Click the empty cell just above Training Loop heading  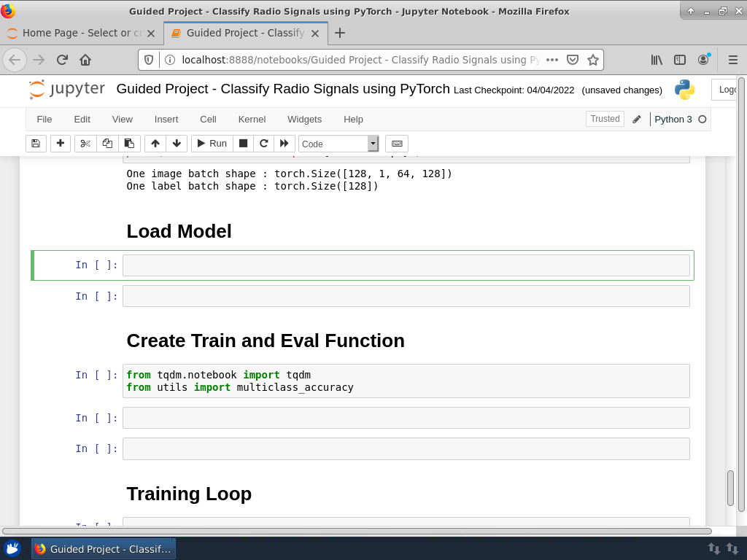(x=406, y=448)
